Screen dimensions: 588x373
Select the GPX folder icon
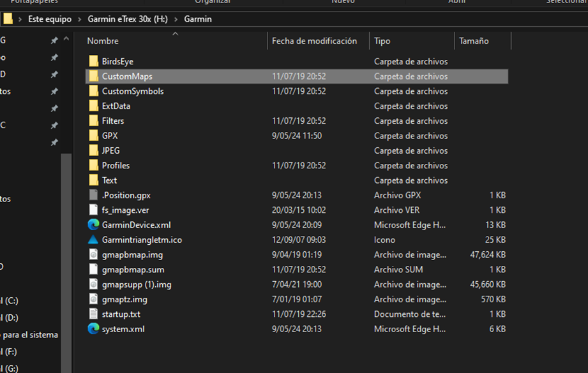(x=93, y=136)
